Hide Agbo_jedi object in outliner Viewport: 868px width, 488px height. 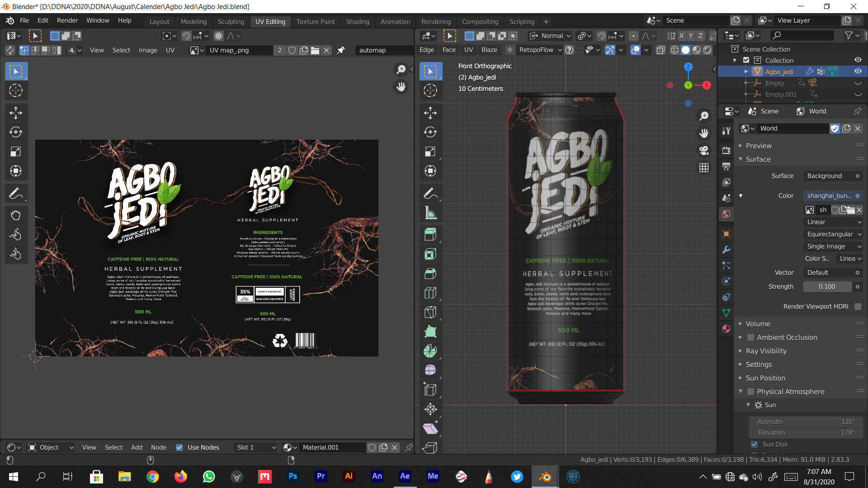(x=858, y=71)
